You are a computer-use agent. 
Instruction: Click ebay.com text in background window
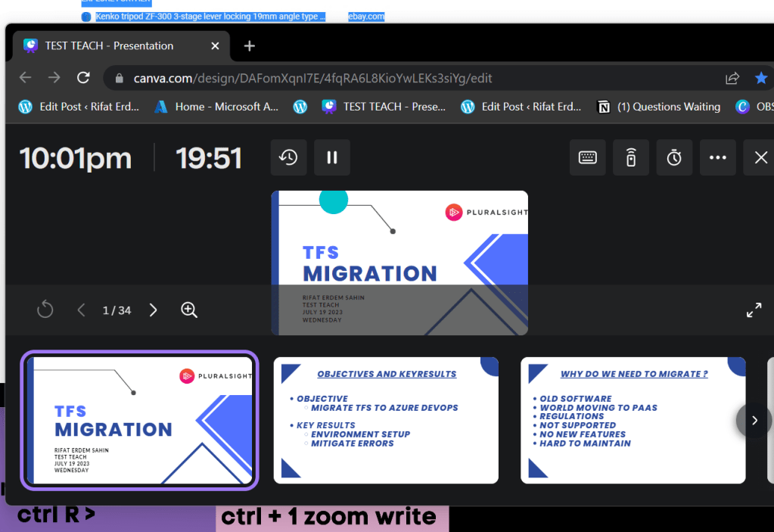point(366,17)
